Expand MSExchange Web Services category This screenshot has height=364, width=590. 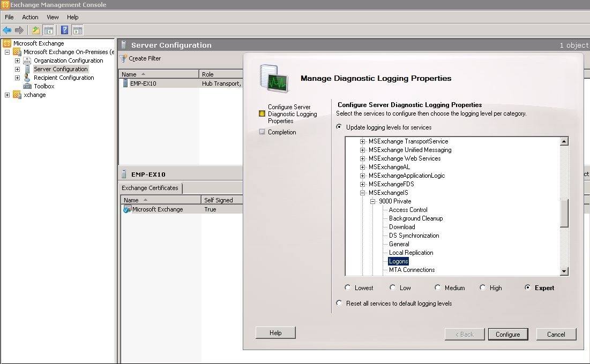pos(362,158)
